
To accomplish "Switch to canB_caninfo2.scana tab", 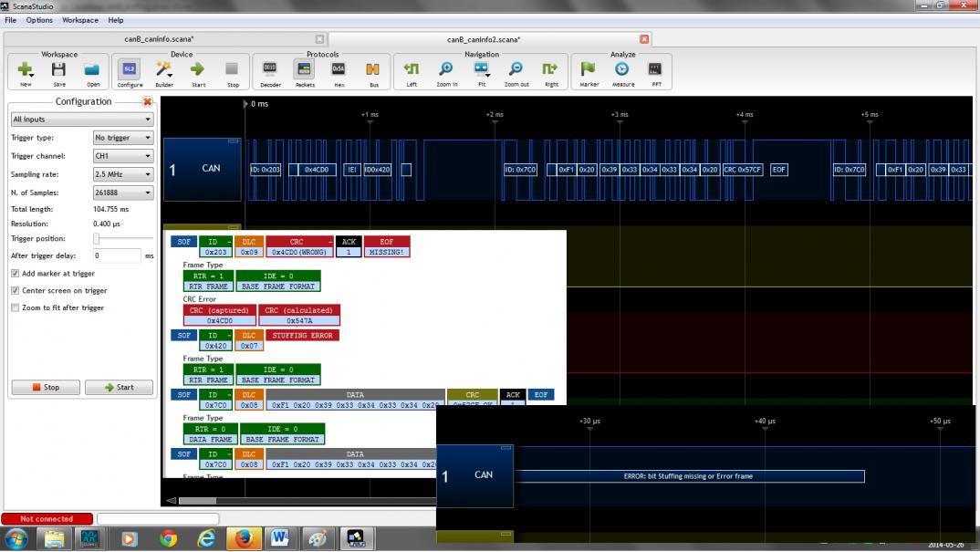I will pyautogui.click(x=484, y=39).
